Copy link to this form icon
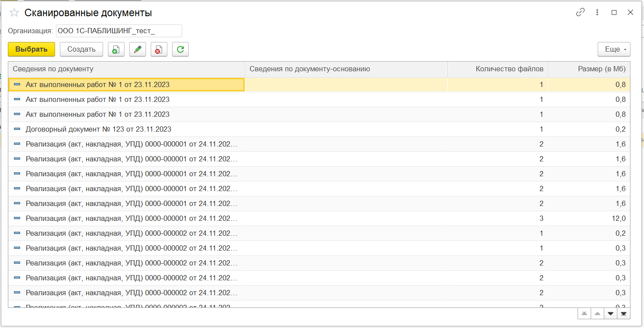Image resolution: width=644 pixels, height=328 pixels. tap(580, 12)
